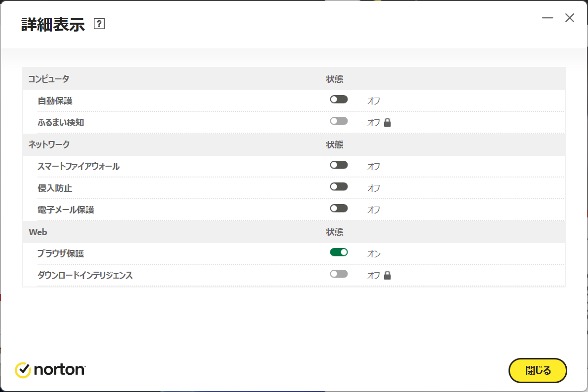Image resolution: width=588 pixels, height=392 pixels.
Task: Turn off the ブラウザ保護 toggle
Action: [x=339, y=252]
